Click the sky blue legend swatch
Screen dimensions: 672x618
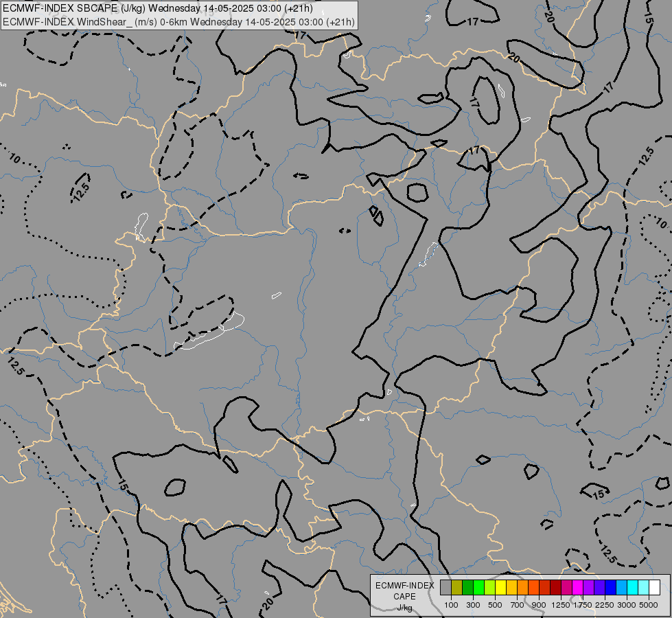[x=621, y=587]
